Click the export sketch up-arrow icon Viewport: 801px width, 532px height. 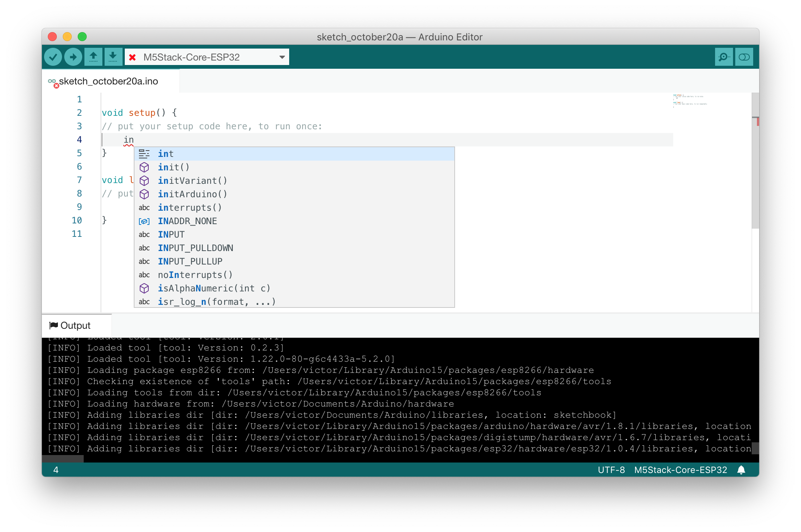(93, 56)
